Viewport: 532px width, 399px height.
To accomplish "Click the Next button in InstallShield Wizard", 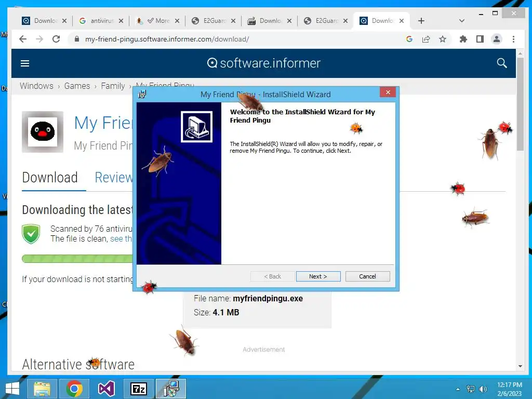I will (318, 276).
